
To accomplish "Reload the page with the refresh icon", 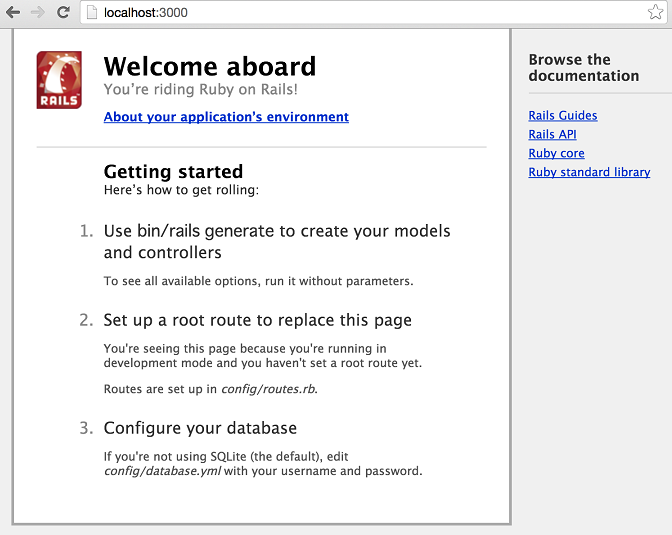I will click(x=63, y=12).
